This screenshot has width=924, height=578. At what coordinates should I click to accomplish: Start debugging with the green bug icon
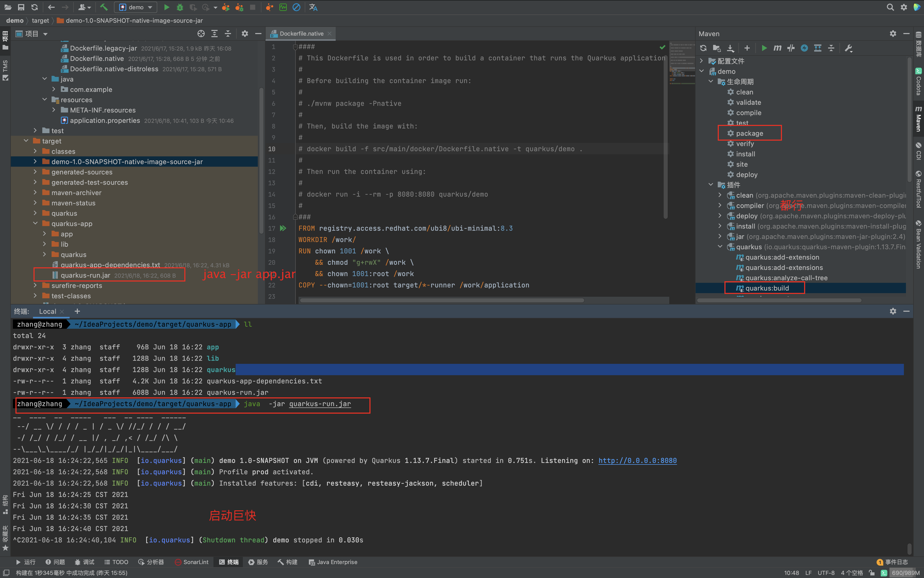pyautogui.click(x=180, y=7)
